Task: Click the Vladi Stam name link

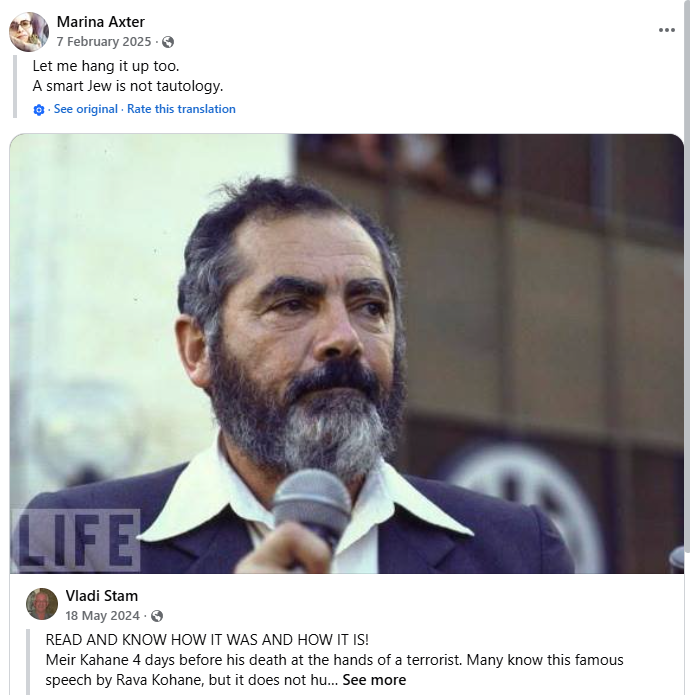Action: 101,596
